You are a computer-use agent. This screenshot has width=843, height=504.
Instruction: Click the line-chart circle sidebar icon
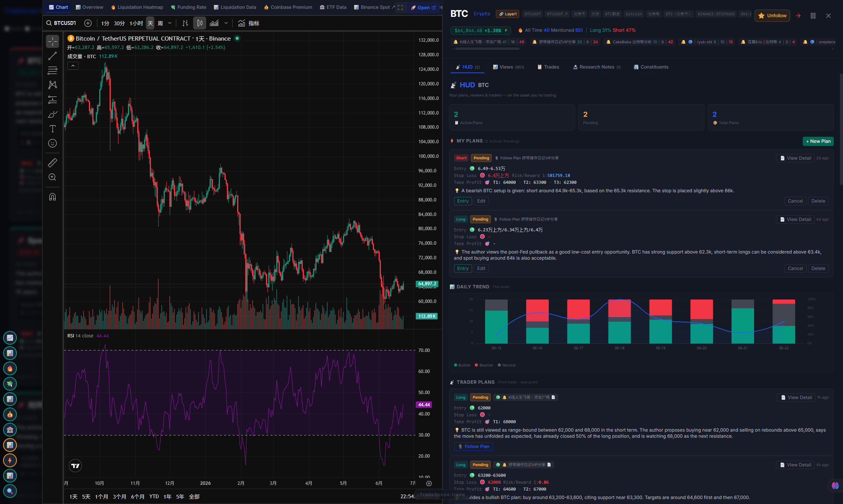tap(10, 338)
